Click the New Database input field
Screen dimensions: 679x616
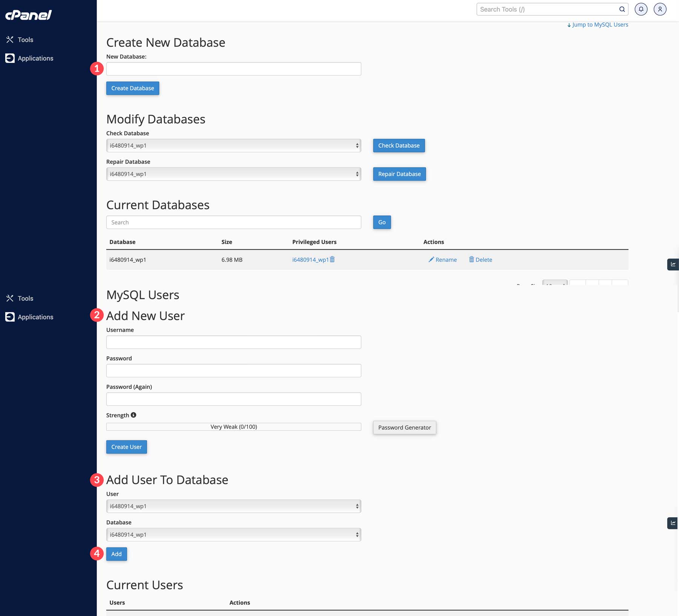point(234,69)
